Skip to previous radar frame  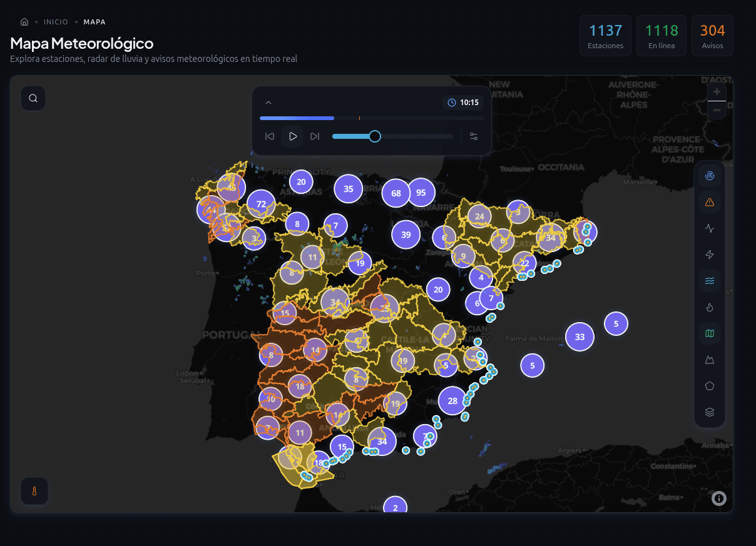tap(270, 136)
